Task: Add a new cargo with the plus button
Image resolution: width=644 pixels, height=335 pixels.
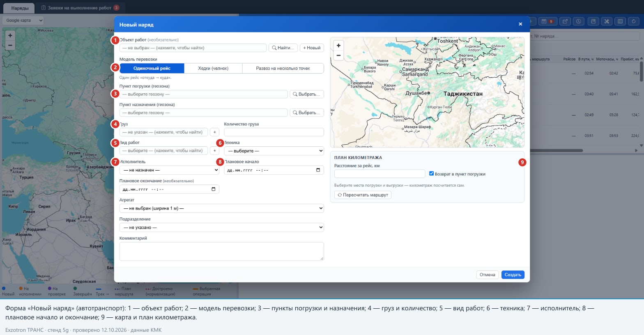Action: coord(214,132)
